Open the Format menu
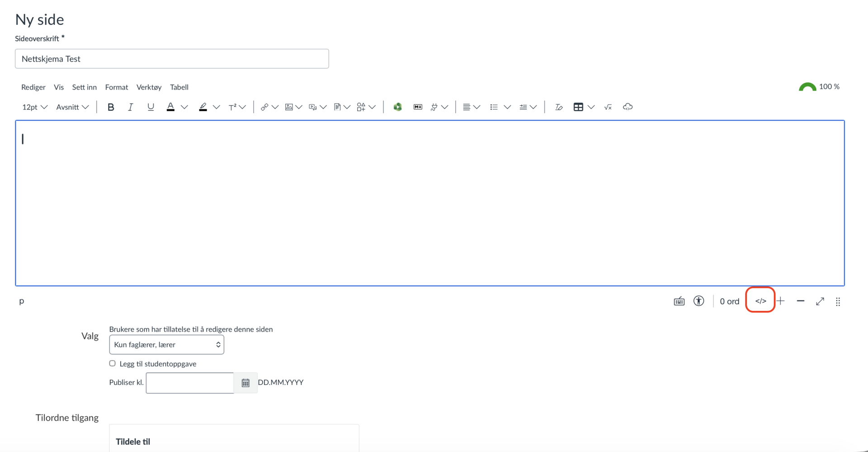This screenshot has height=452, width=868. coord(117,87)
